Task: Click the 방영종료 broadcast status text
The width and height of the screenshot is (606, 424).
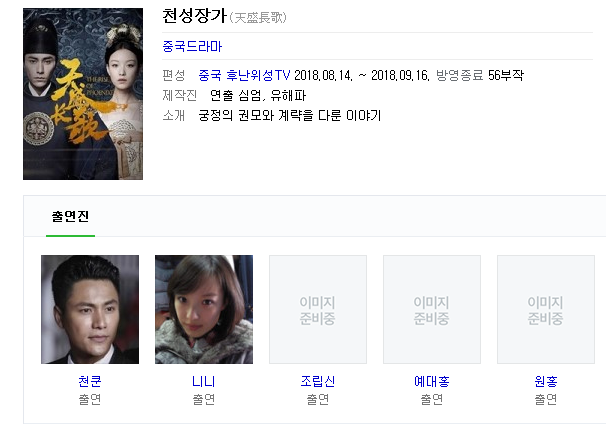Action: pyautogui.click(x=460, y=75)
